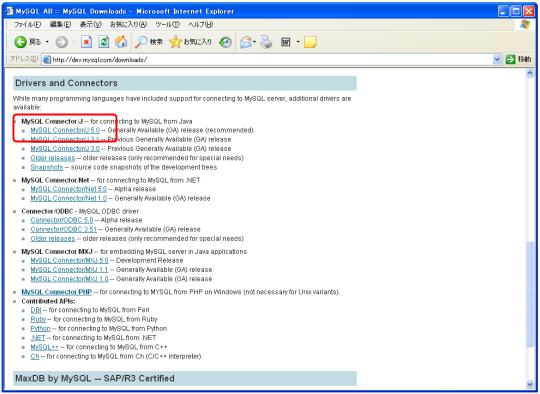
Task: Click the scrollbar up arrow
Action: tap(530, 73)
